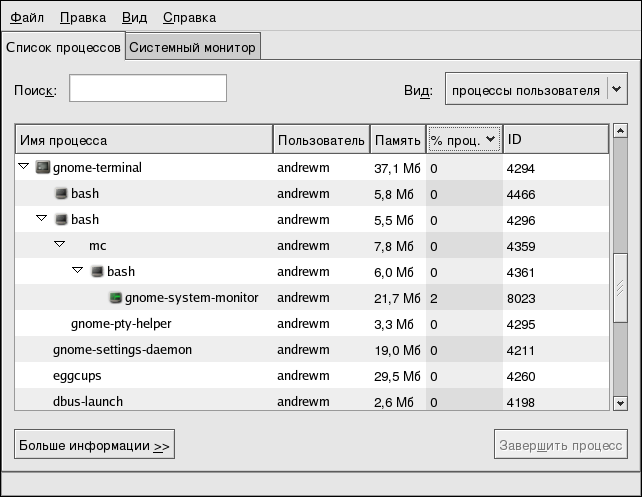Click the terminal icon of bash process 4466
The width and height of the screenshot is (642, 497).
[60, 194]
